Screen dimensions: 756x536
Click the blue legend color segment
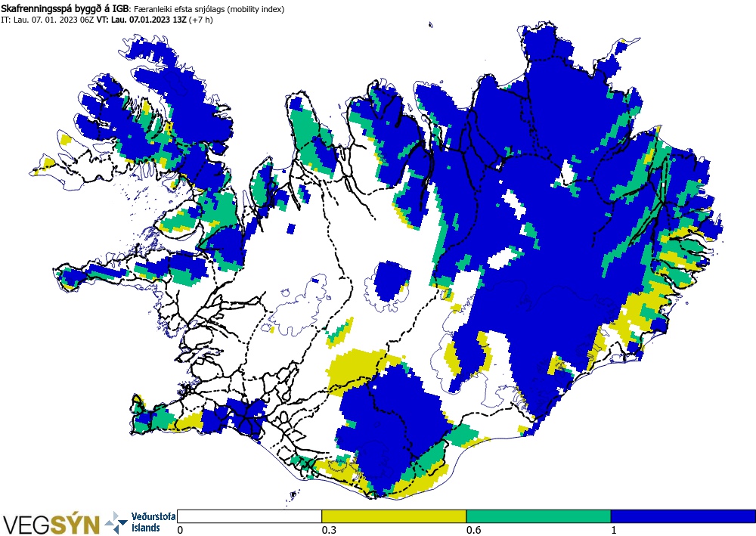click(683, 516)
